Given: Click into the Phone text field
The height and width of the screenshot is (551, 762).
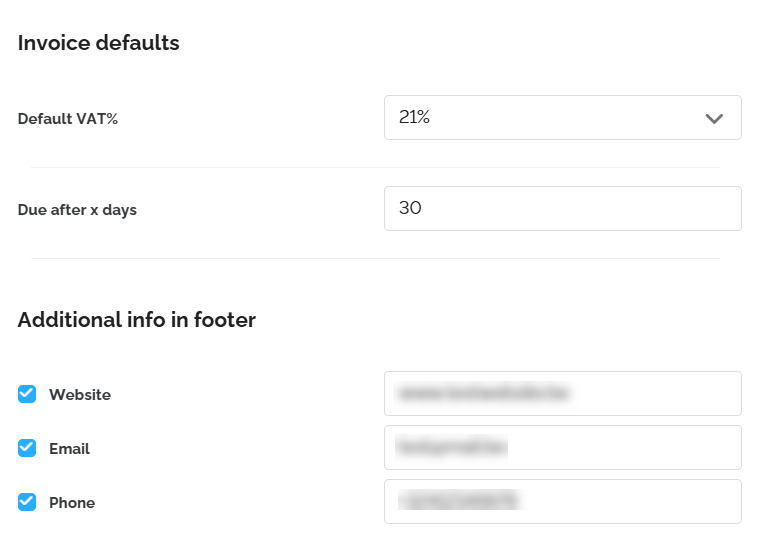Looking at the screenshot, I should tap(562, 501).
